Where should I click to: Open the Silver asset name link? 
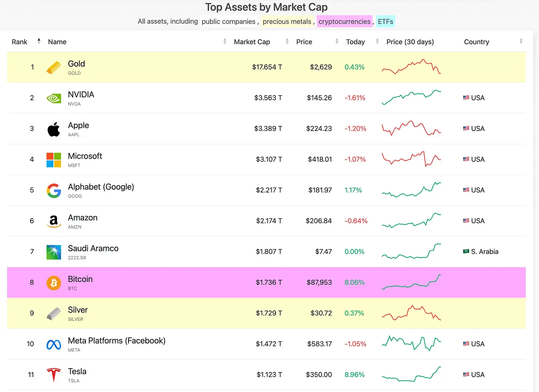78,310
